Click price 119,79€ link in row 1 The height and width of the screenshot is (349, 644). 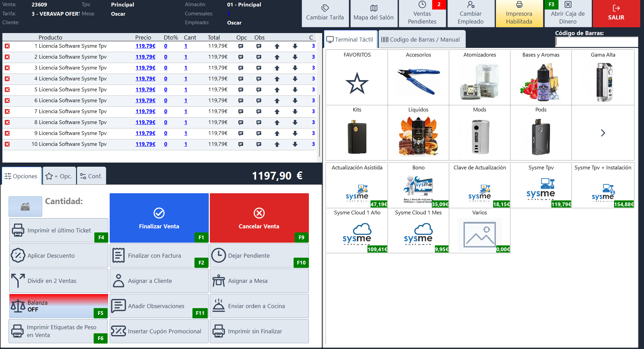tap(145, 46)
